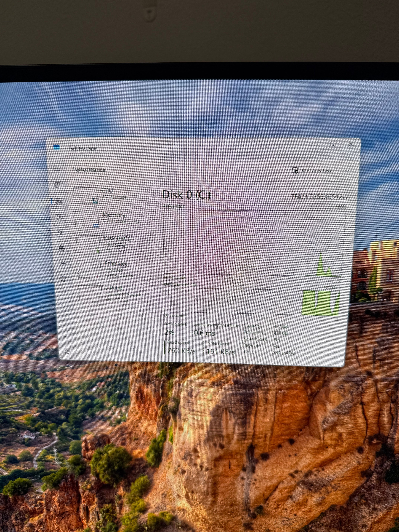
Task: Click the SSD (SATA) Type value
Action: pyautogui.click(x=284, y=353)
